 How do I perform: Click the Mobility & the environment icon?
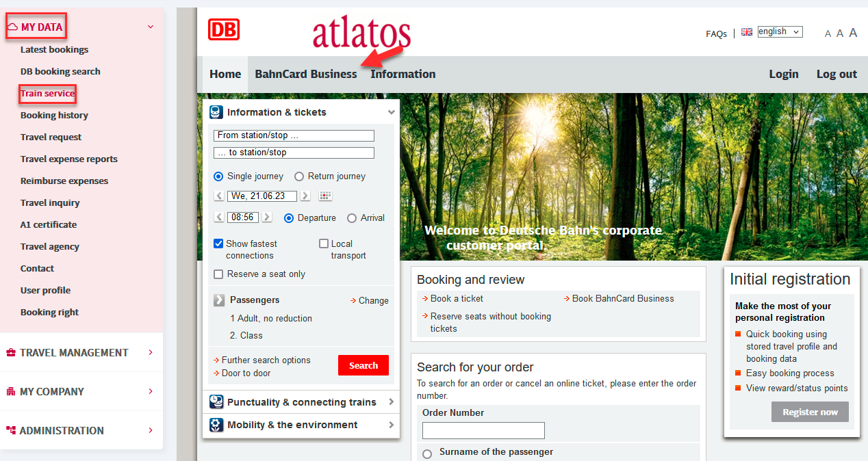[x=216, y=425]
